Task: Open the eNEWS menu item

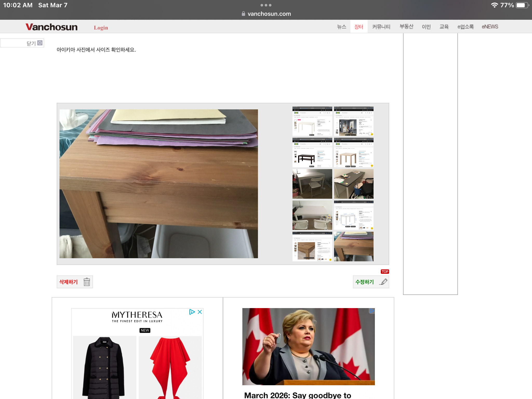Action: 490,27
